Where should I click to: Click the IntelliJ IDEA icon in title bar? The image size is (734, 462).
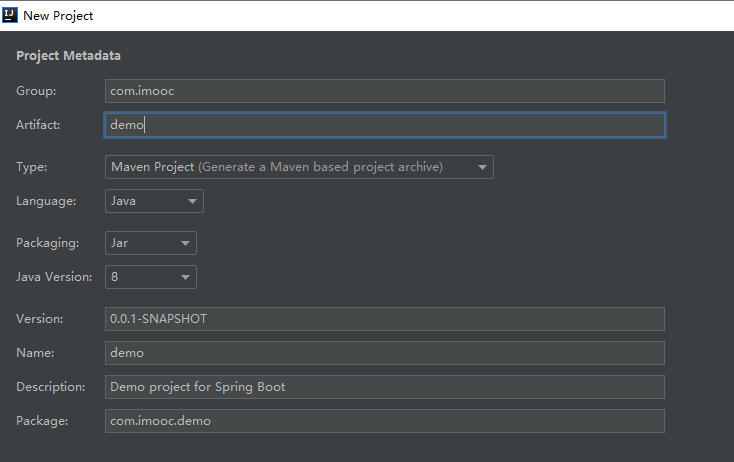point(11,15)
